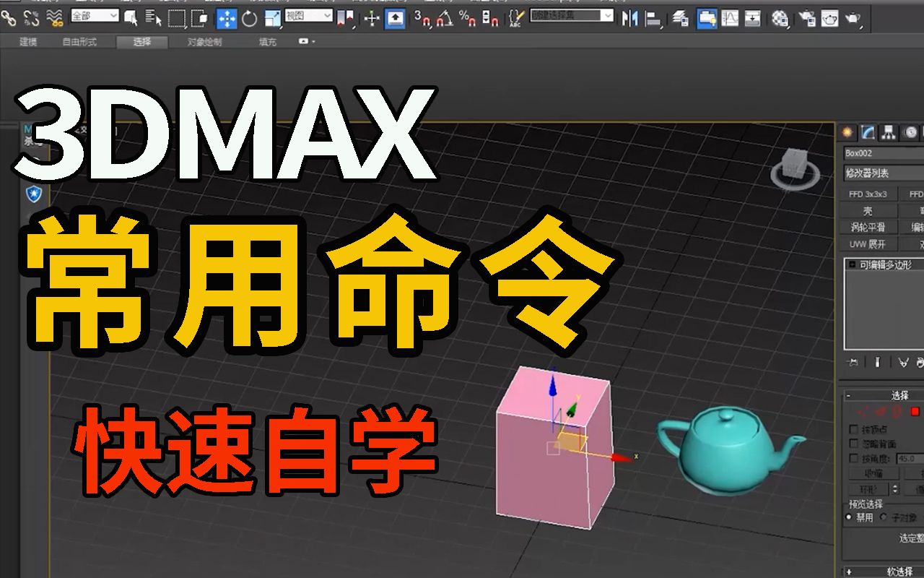Click the Align tool icon
The width and height of the screenshot is (924, 578).
(x=654, y=18)
